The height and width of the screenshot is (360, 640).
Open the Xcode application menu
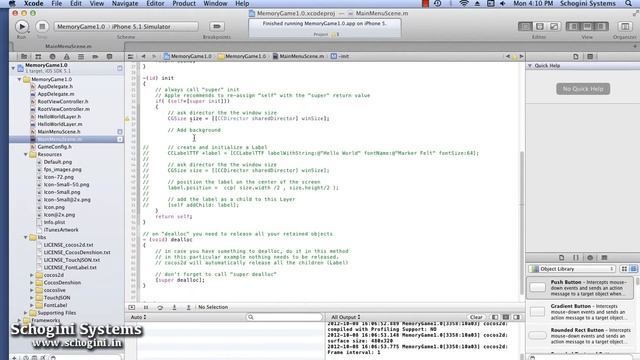33,4
